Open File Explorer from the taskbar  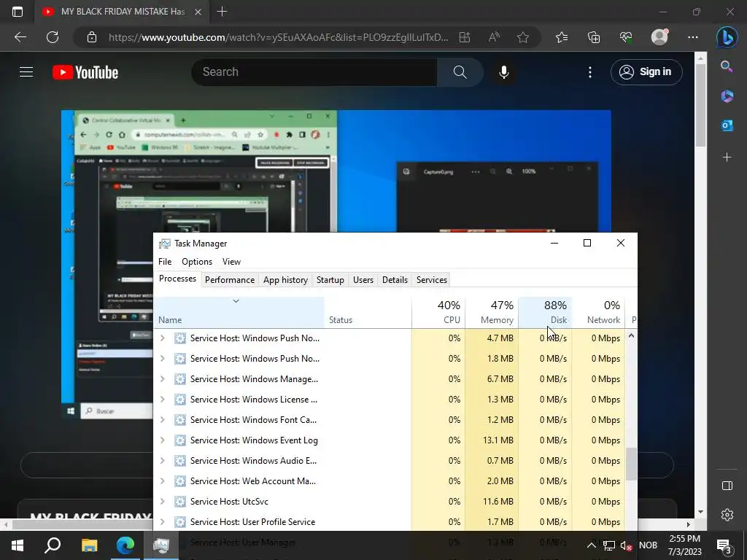coord(89,545)
